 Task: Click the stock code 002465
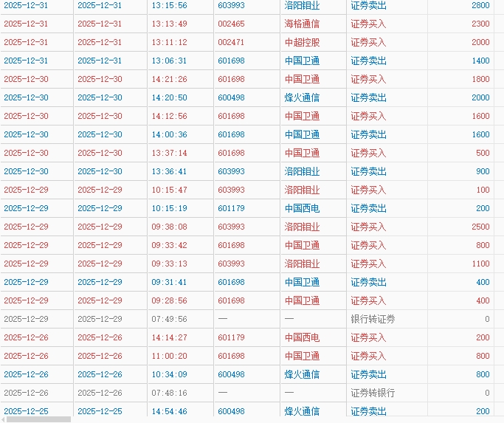pos(231,24)
